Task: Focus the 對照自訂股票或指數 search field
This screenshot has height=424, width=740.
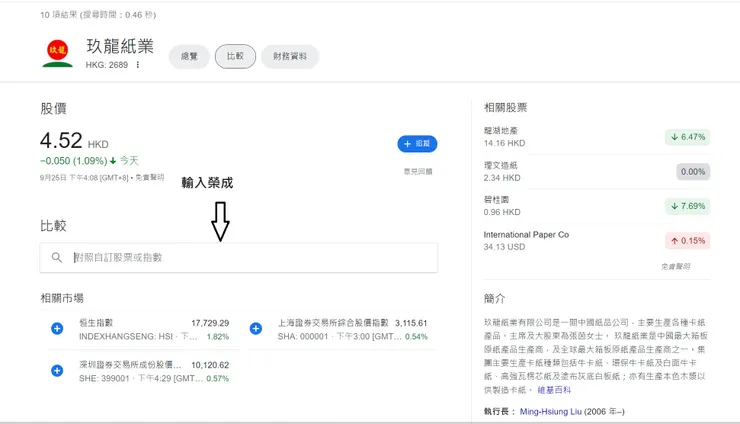Action: click(x=239, y=257)
